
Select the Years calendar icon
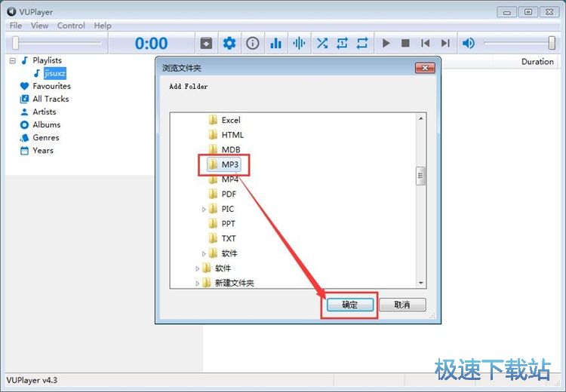point(24,151)
